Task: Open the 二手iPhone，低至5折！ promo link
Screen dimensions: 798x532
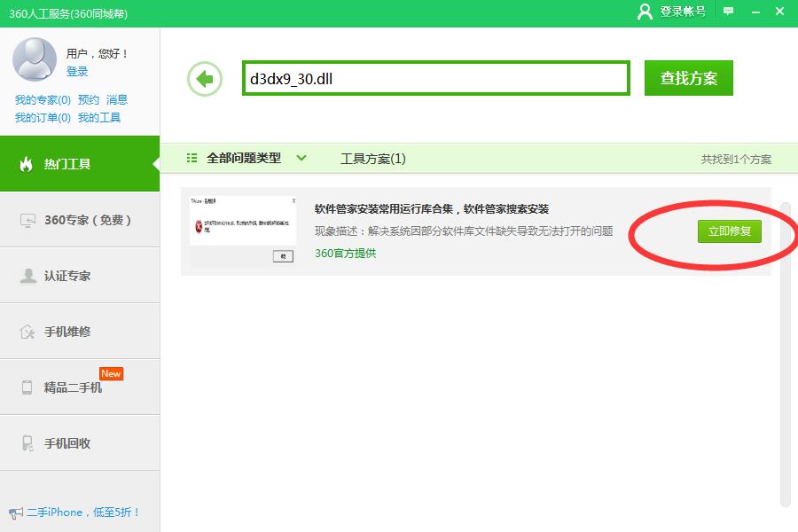Action: pos(83,512)
